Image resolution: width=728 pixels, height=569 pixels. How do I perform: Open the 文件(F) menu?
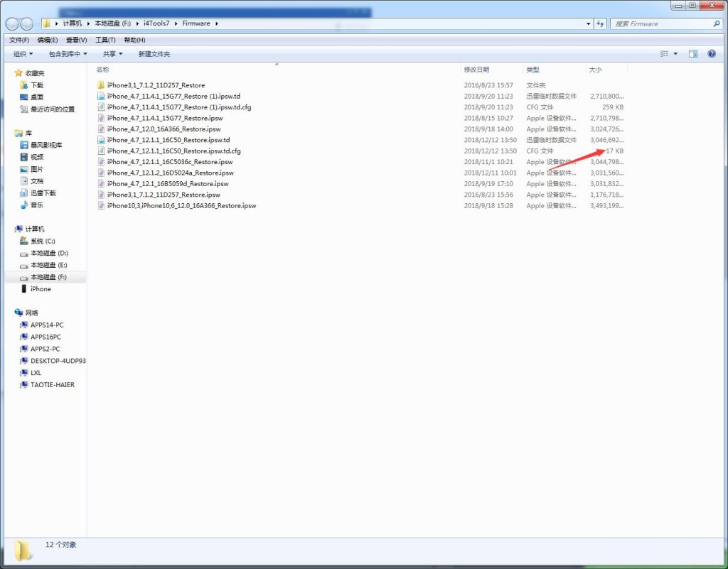19,40
